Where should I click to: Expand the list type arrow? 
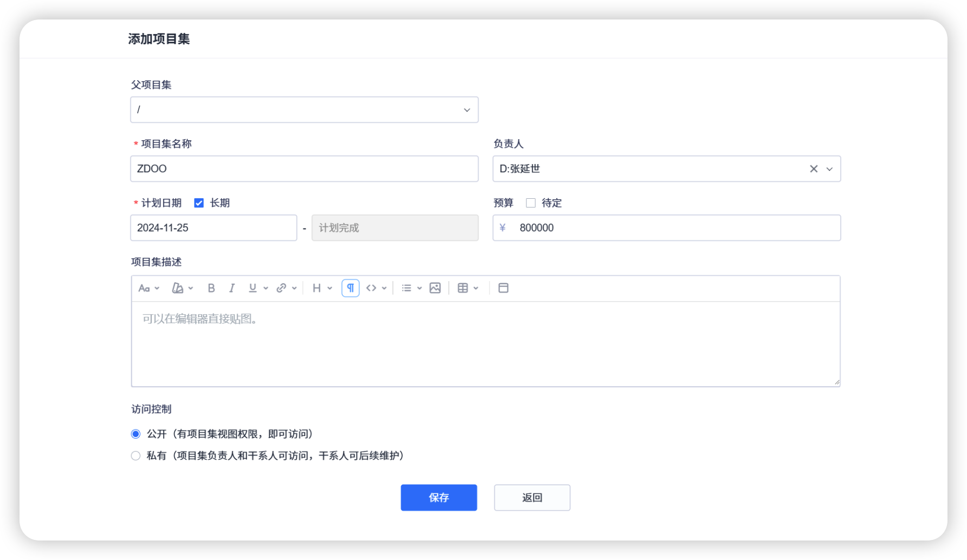click(x=420, y=288)
